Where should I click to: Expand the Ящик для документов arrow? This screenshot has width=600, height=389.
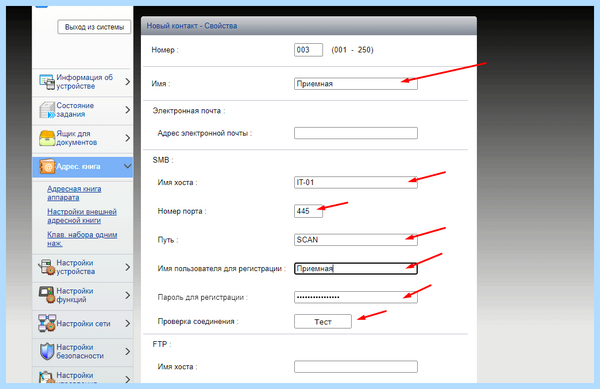[128, 138]
